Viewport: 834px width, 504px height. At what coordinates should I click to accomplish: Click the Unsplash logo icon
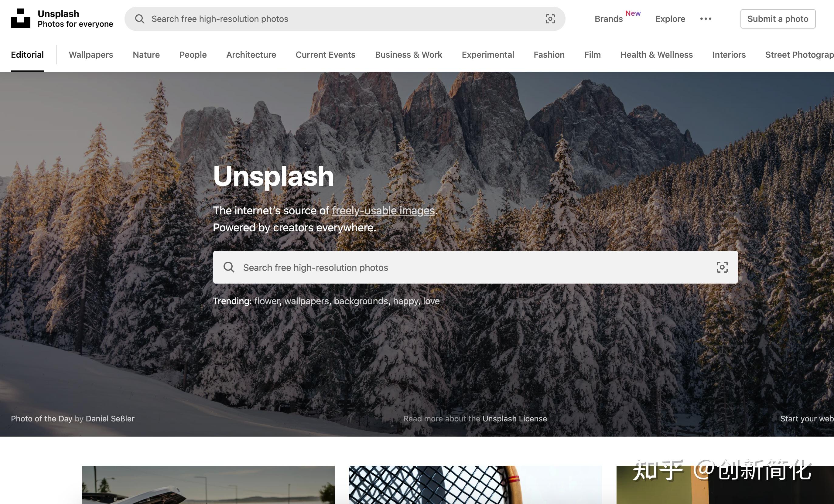(x=20, y=18)
